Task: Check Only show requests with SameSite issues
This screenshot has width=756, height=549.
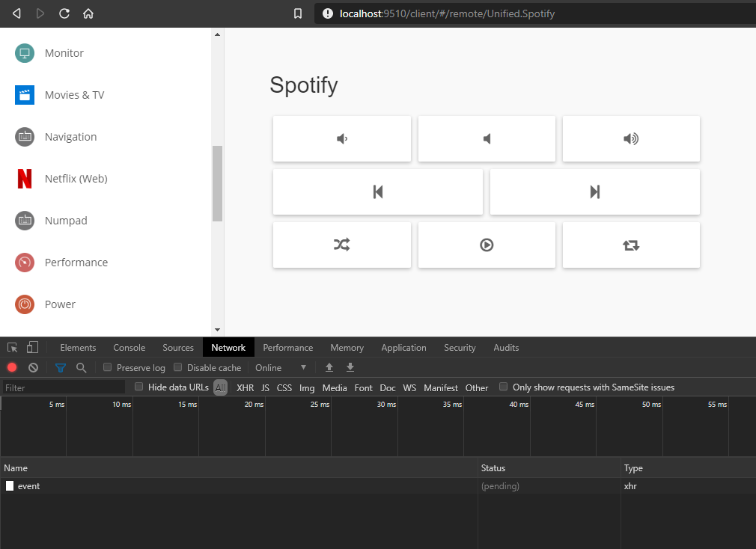Action: (503, 386)
